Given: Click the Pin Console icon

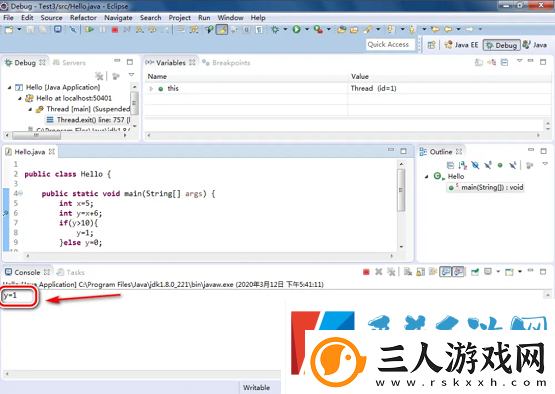Looking at the screenshot, I should 475,272.
